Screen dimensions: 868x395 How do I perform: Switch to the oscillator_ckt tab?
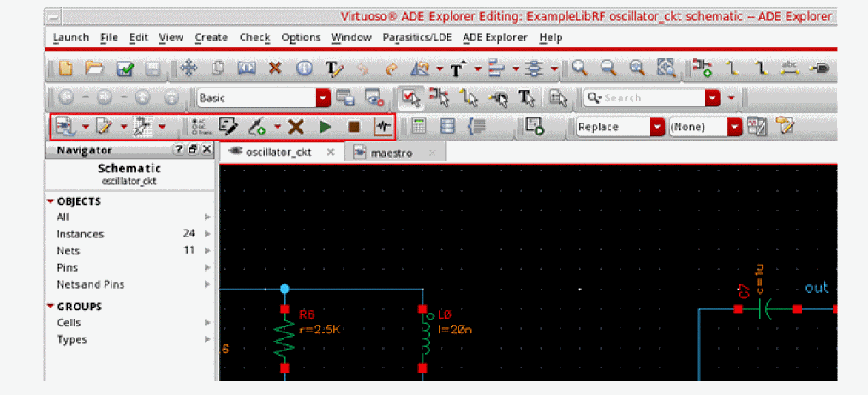click(278, 153)
